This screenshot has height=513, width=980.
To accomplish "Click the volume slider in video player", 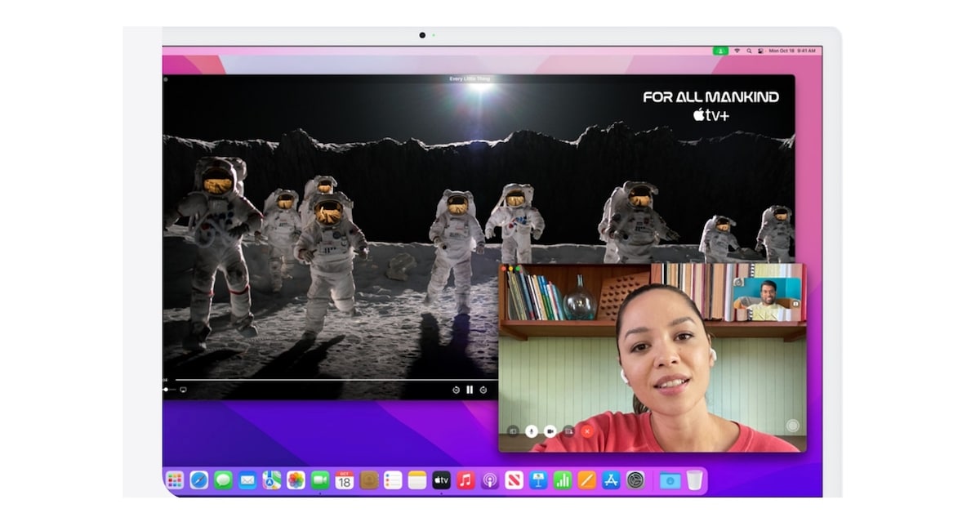I will pyautogui.click(x=169, y=390).
